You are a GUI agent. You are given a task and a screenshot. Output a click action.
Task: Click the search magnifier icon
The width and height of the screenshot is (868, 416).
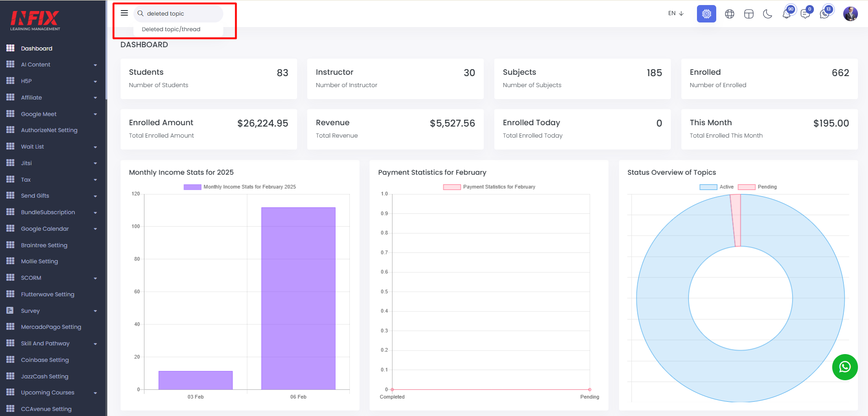141,13
